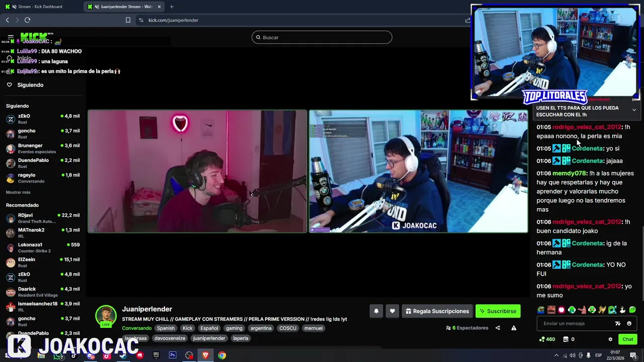Open Epic Games launcher in taskbar
644x362 pixels.
coord(156,355)
